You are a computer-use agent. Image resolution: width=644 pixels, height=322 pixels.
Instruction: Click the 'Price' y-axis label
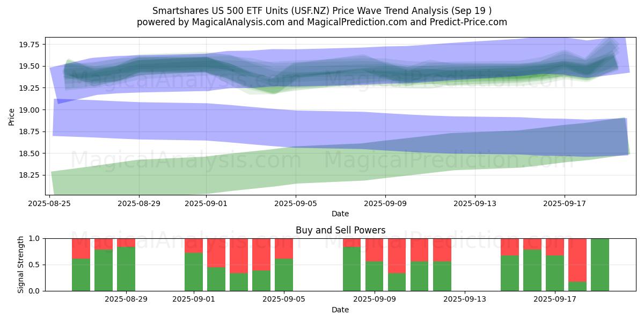[x=12, y=116]
